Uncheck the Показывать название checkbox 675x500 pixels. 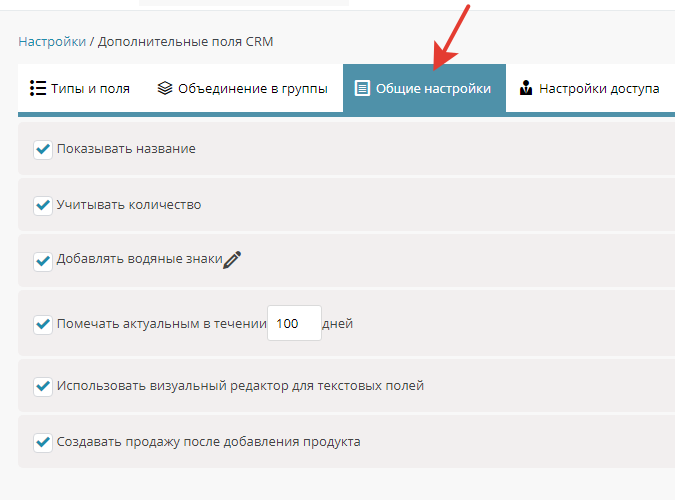click(x=43, y=149)
